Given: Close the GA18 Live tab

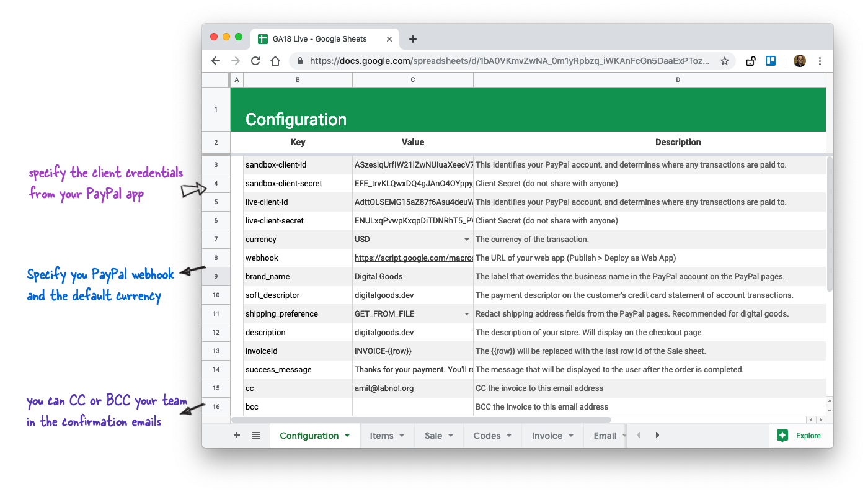Looking at the screenshot, I should 389,39.
